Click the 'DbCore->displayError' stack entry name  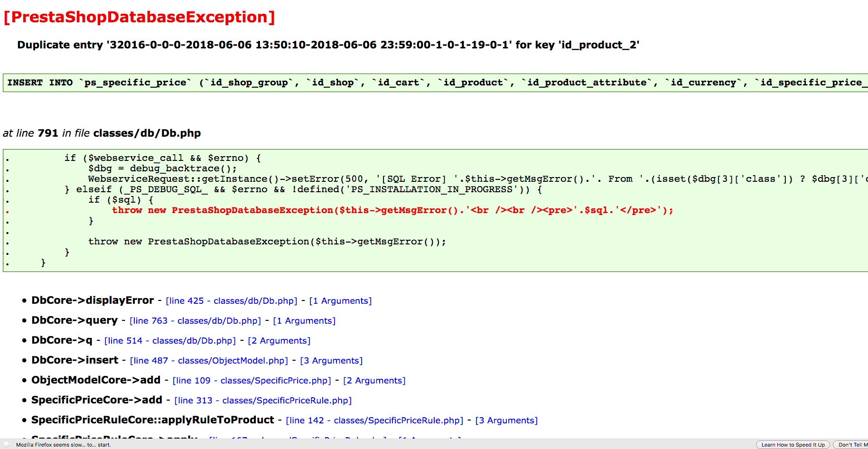(x=93, y=300)
